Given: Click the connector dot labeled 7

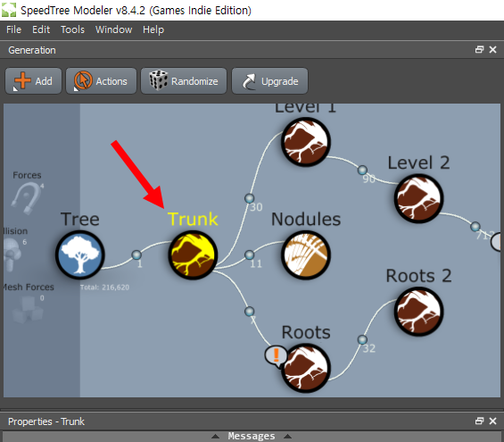Looking at the screenshot, I should click(x=250, y=312).
